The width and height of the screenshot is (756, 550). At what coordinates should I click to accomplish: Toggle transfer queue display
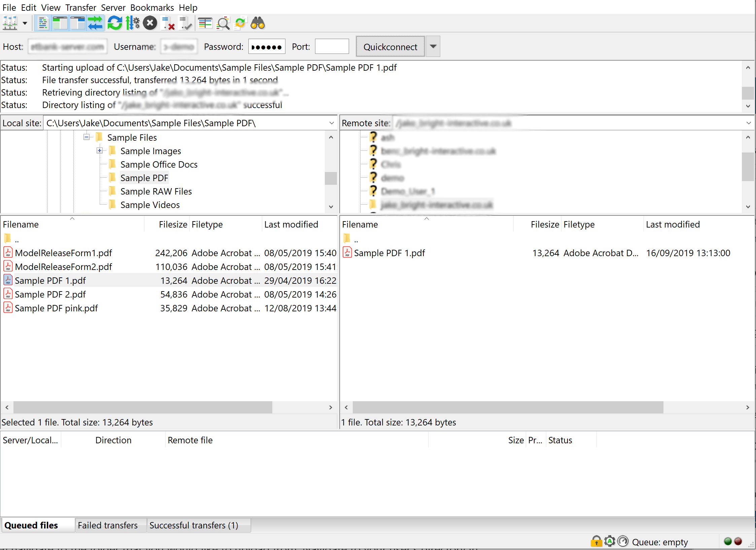pos(95,23)
